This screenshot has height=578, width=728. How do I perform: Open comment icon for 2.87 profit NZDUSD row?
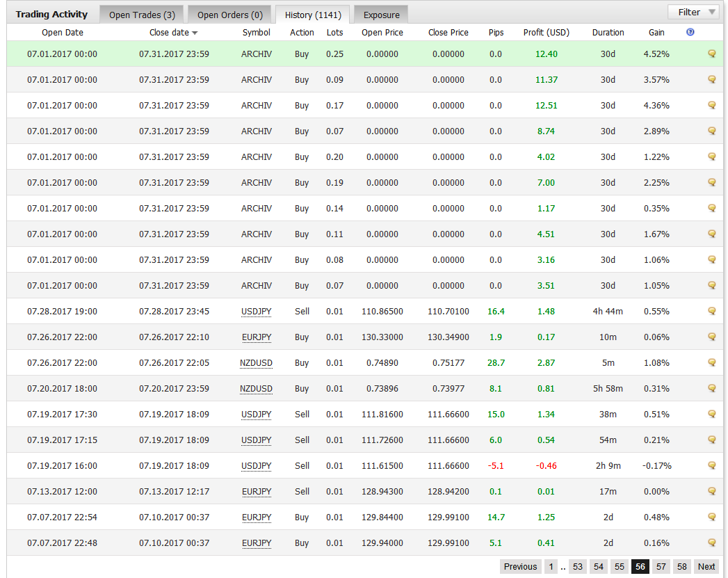711,362
